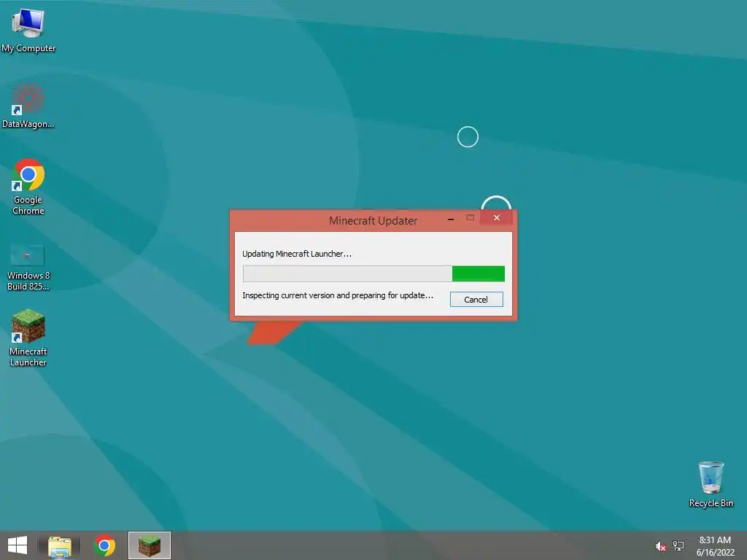
Task: Select the Google Chrome desktop shortcut
Action: 28,187
